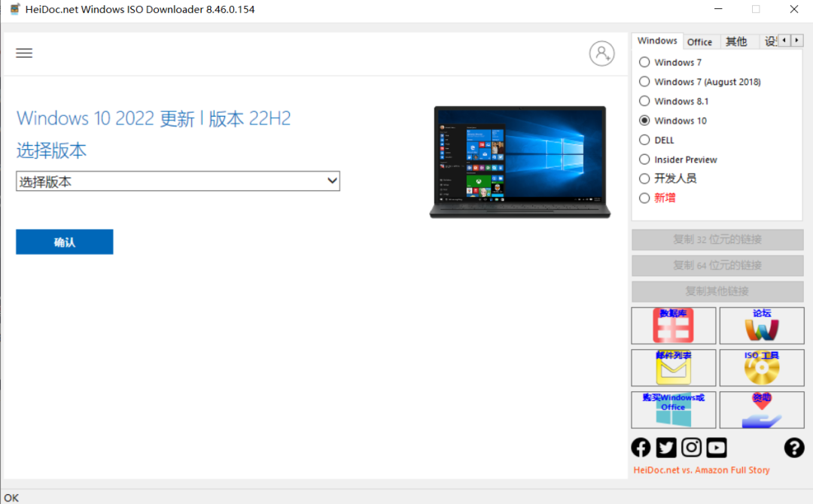Open the Twitter icon

point(666,448)
